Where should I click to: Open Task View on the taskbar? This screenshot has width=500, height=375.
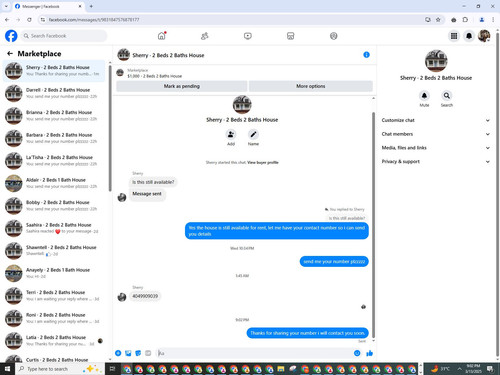[x=112, y=369]
